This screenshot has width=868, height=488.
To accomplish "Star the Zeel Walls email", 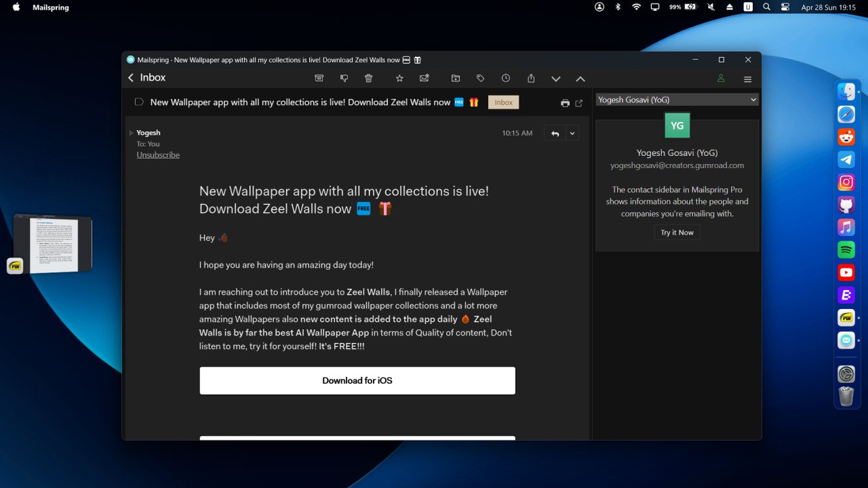I will click(399, 79).
